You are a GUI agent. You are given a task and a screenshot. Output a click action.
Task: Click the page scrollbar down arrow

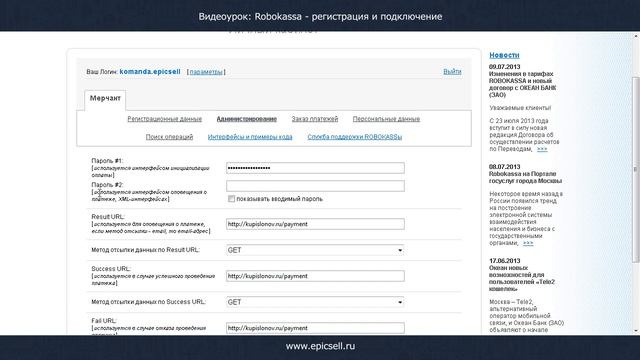click(x=636, y=331)
